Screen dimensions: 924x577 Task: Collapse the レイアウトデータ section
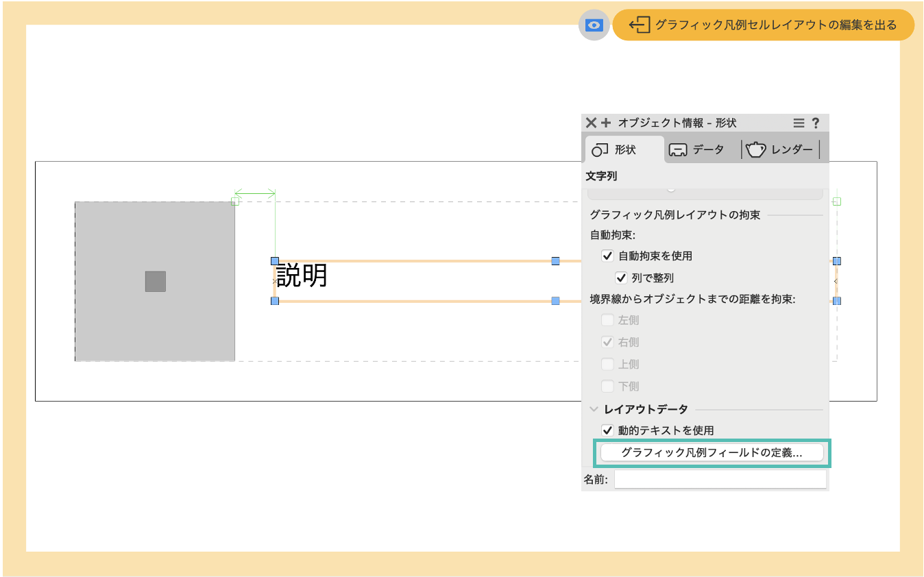coord(594,409)
